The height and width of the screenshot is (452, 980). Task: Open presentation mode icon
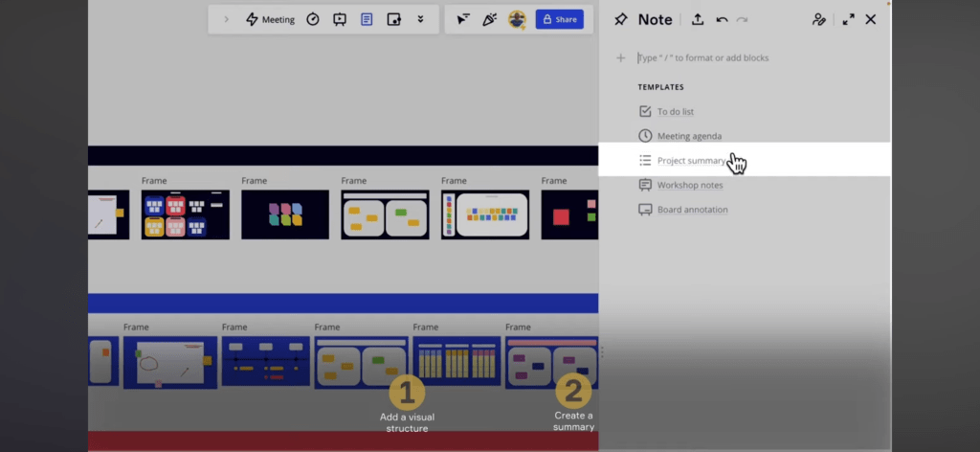(340, 19)
